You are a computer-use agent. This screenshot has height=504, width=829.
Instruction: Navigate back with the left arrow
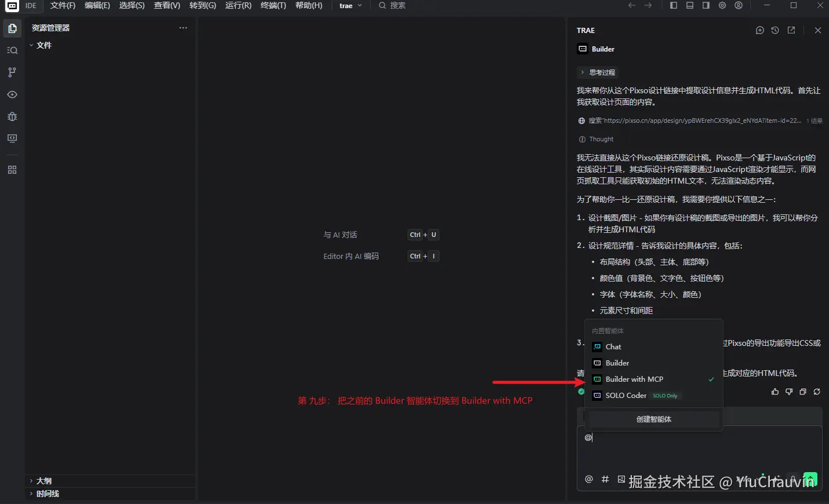(x=632, y=5)
